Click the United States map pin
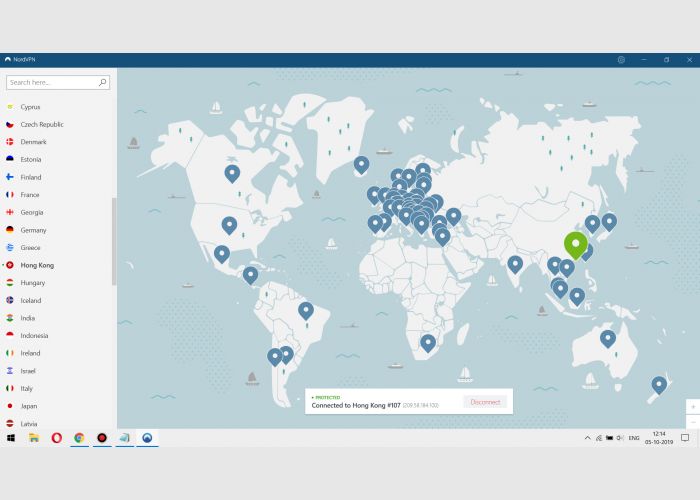This screenshot has width=700, height=500. click(x=229, y=225)
